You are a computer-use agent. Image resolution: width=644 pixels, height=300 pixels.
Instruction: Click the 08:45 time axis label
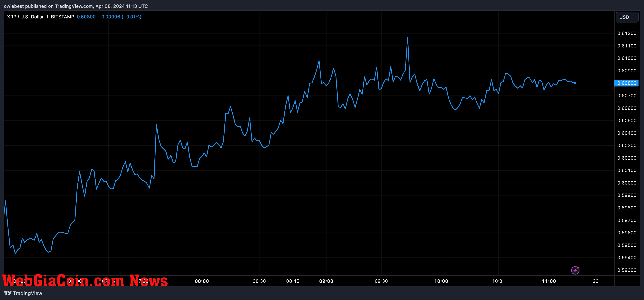pyautogui.click(x=293, y=281)
